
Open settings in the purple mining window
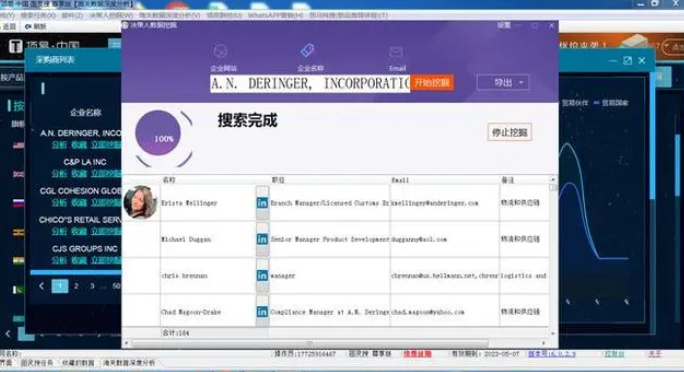point(504,25)
